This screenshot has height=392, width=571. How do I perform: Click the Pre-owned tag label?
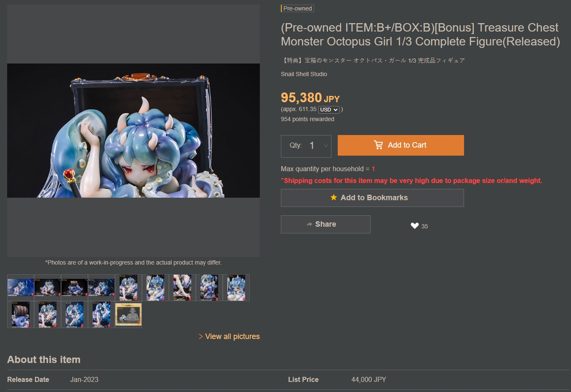point(297,8)
